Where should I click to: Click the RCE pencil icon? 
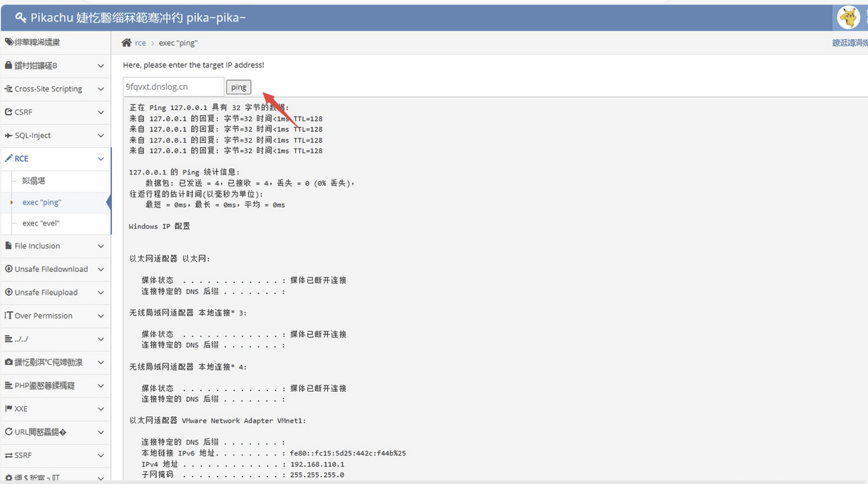[x=9, y=158]
